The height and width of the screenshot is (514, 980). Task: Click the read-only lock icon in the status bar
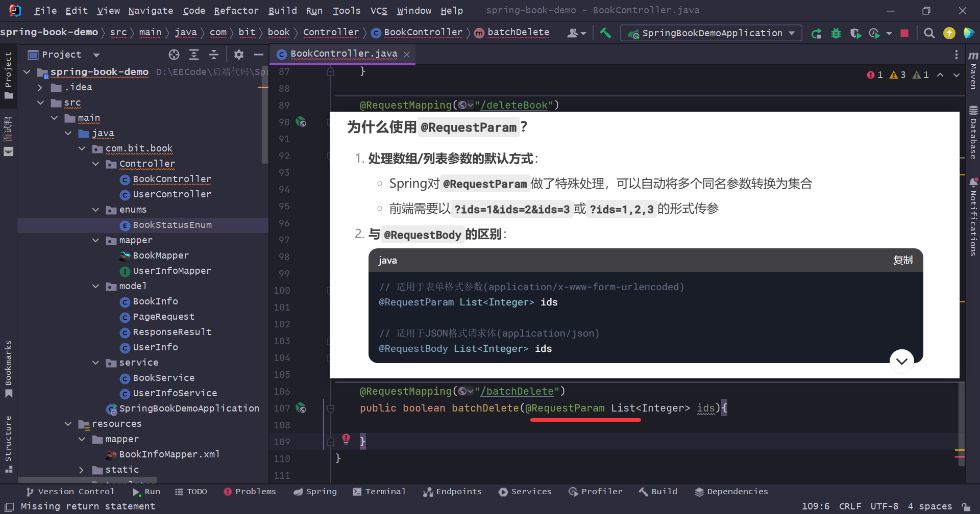(966, 506)
